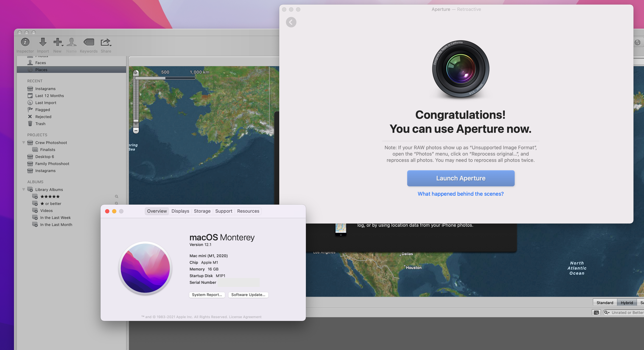Image resolution: width=644 pixels, height=350 pixels.
Task: Collapse the Crew Photoshoot project
Action: pos(23,142)
